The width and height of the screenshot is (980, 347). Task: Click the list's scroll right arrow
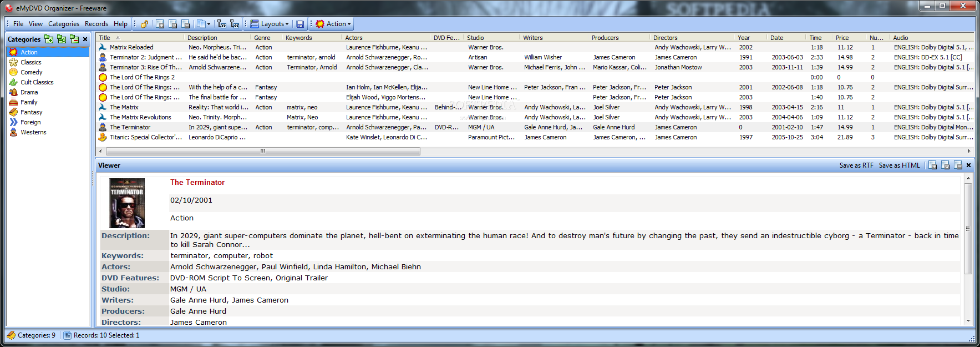point(969,151)
